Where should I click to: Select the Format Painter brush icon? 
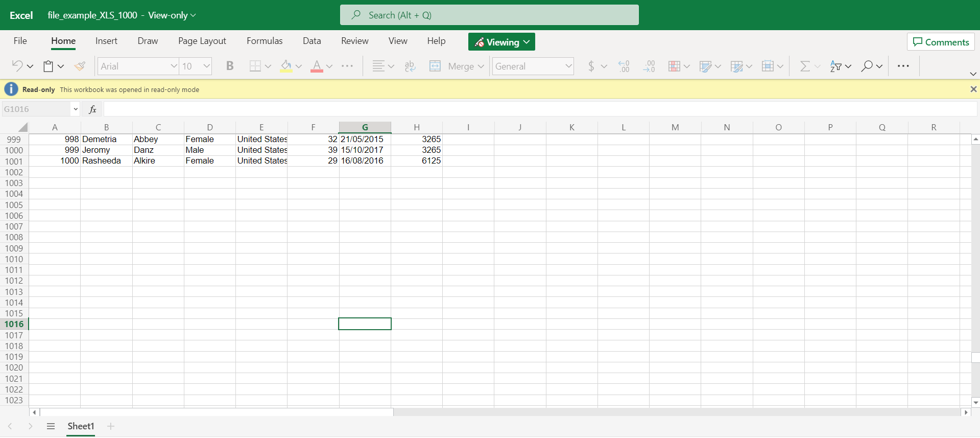(x=80, y=66)
